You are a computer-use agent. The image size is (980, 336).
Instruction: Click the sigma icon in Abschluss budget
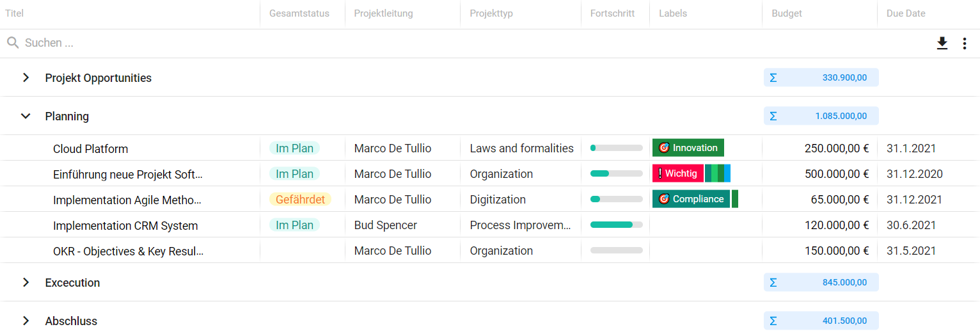tap(773, 321)
